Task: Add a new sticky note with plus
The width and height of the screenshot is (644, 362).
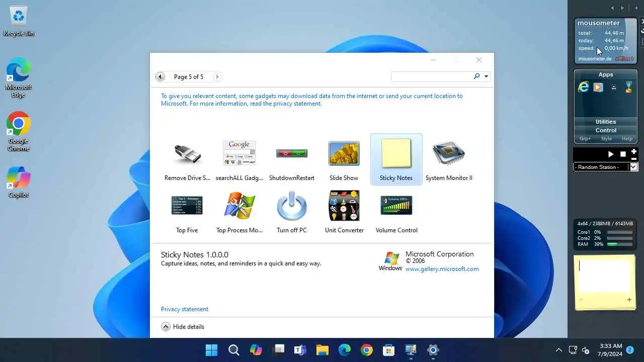Action: pyautogui.click(x=629, y=300)
